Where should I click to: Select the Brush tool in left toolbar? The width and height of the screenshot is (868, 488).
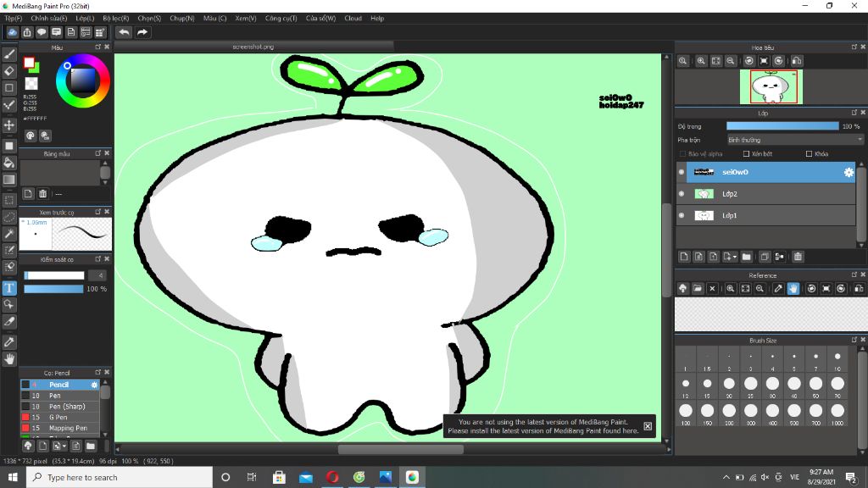9,54
